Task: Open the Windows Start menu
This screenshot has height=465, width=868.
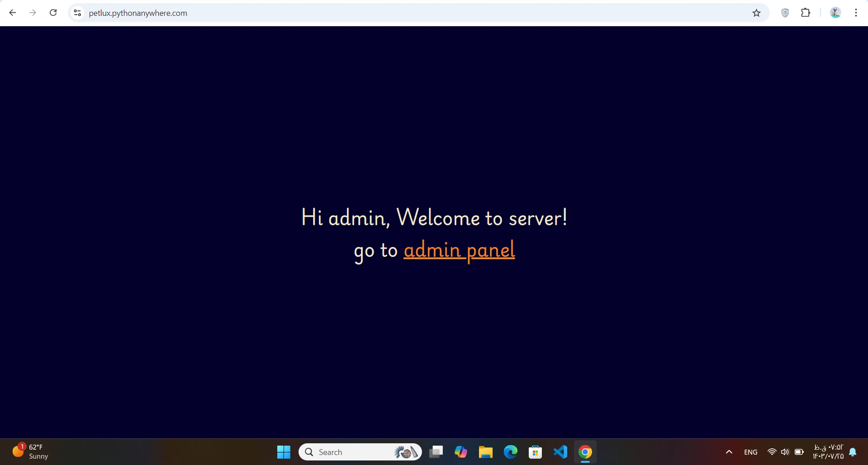Action: (x=284, y=452)
